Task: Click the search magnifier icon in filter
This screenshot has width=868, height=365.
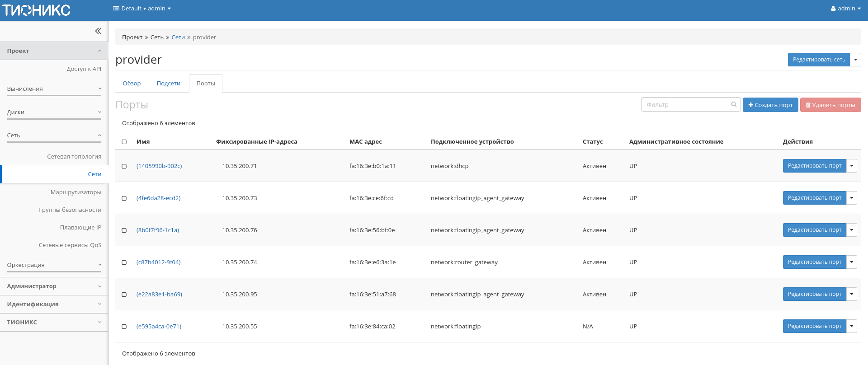Action: [734, 104]
